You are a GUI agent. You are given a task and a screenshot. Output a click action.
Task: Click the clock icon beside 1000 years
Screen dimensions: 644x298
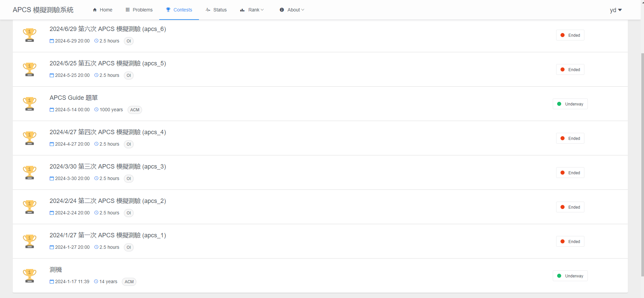point(96,110)
